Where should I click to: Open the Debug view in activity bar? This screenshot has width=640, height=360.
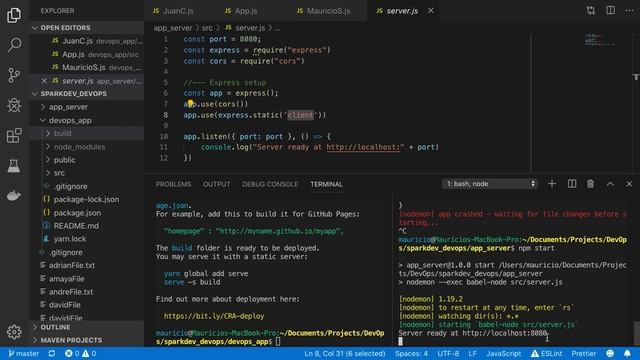14,105
